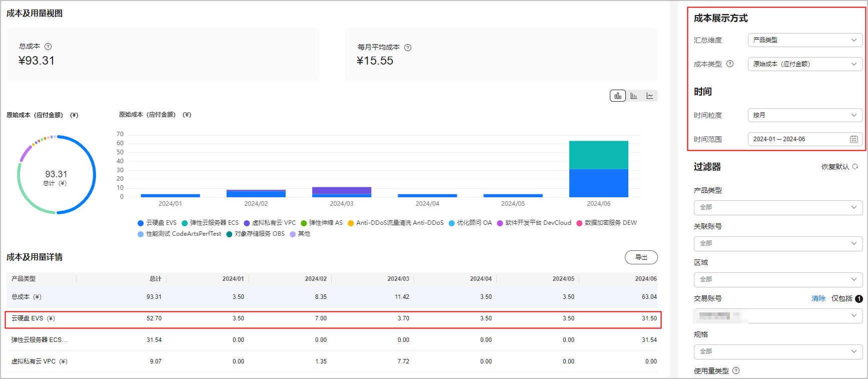Click blue EVS segment of 2024/06 bar
Viewport: 868px width, 379px height.
[598, 183]
